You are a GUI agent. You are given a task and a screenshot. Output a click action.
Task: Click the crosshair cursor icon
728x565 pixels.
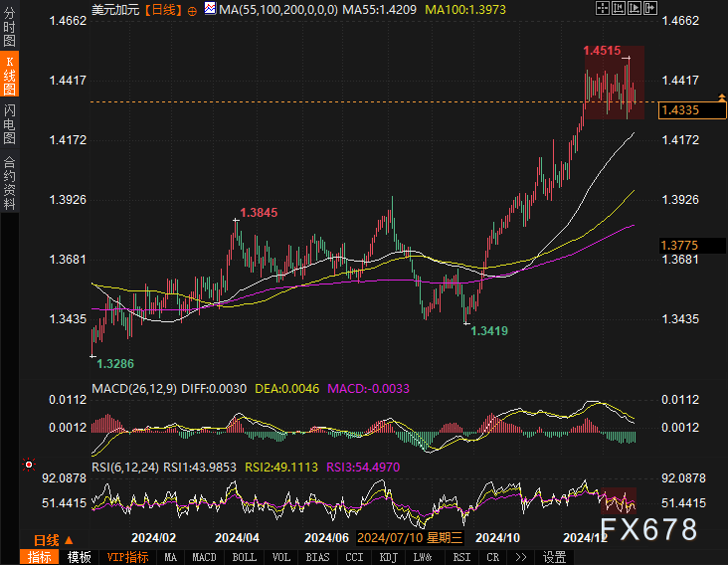(x=602, y=8)
